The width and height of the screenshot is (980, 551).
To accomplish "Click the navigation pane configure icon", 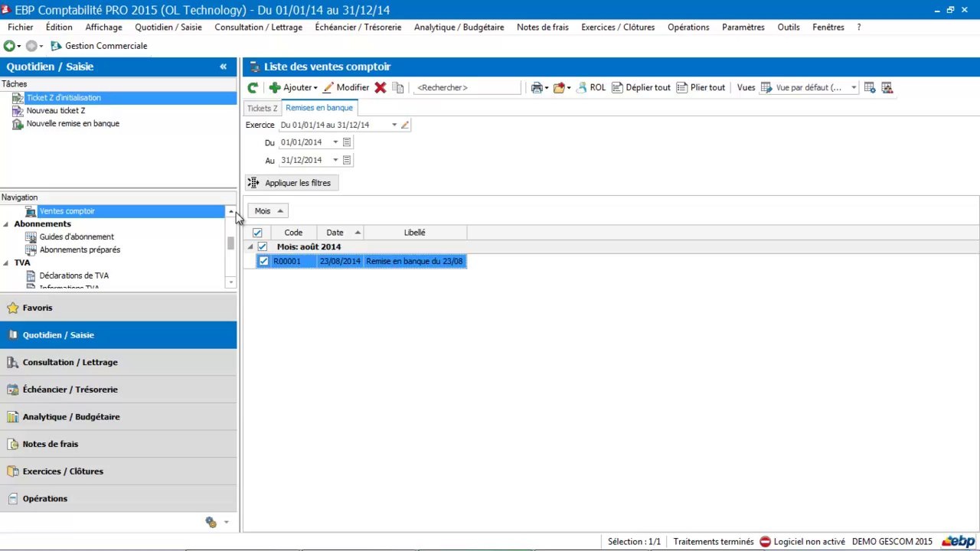I will pyautogui.click(x=211, y=522).
